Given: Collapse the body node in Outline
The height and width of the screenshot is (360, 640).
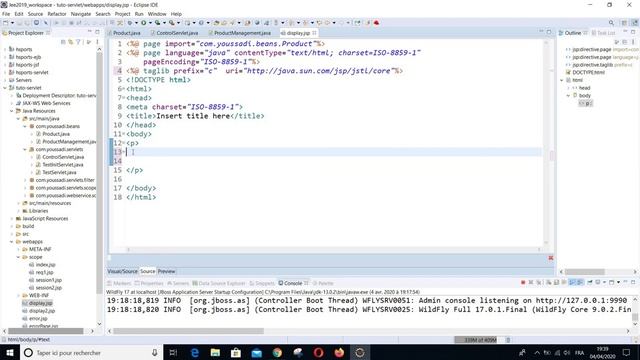Looking at the screenshot, I should (568, 96).
